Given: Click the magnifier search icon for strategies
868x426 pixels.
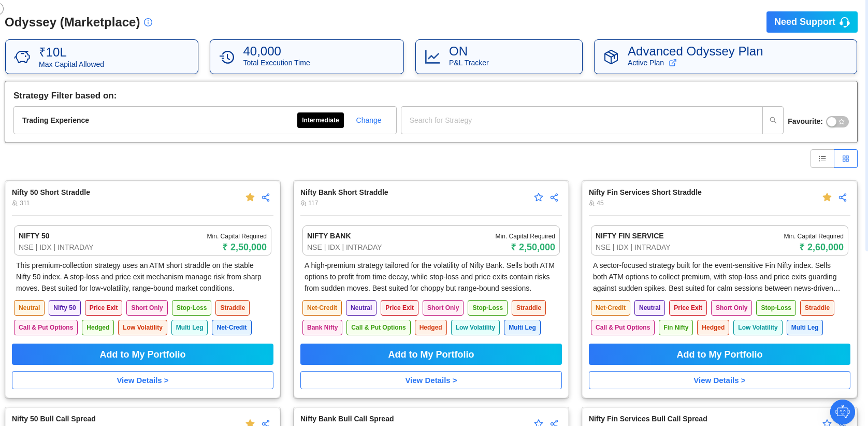Looking at the screenshot, I should pos(773,120).
